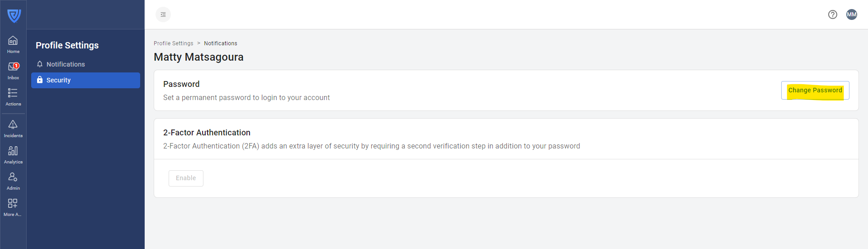Go to Home in left rail
The width and height of the screenshot is (868, 249).
coord(13,44)
